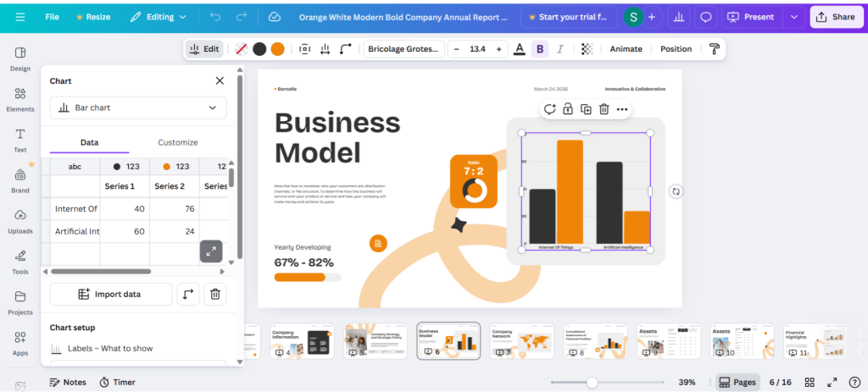Viewport: 868px width, 392px height.
Task: Open the Tools sidebar panel
Action: 20,262
